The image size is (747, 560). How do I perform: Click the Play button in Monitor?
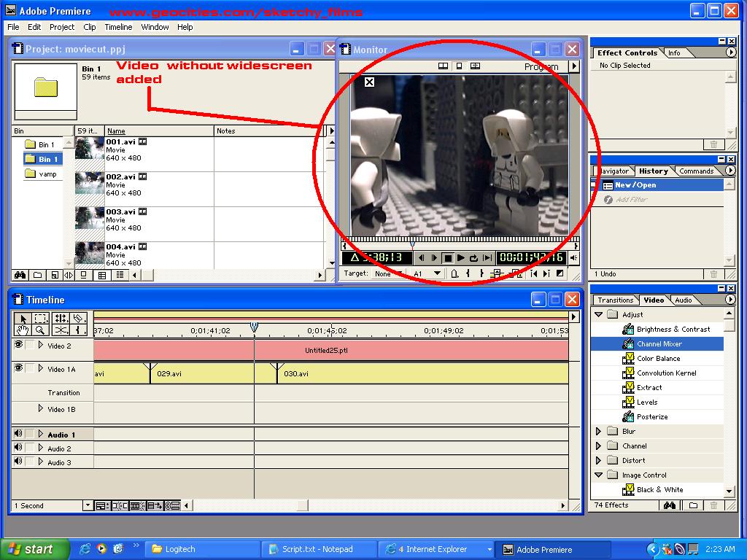461,258
